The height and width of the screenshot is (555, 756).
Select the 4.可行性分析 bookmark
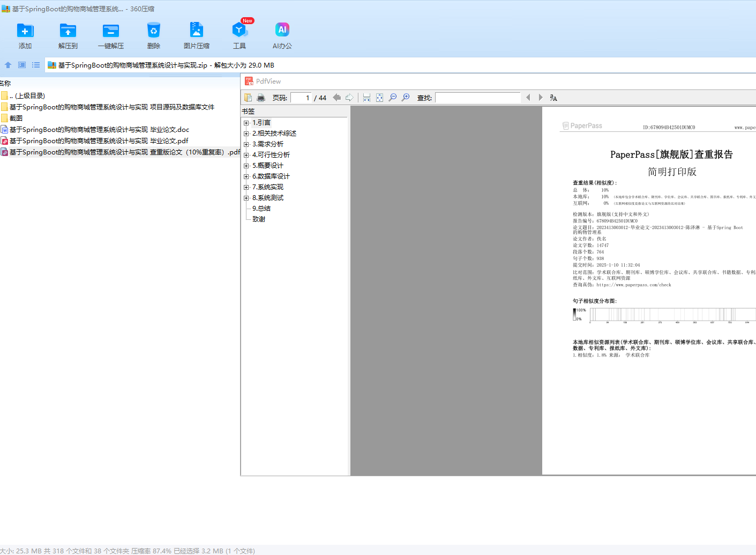[x=271, y=155]
